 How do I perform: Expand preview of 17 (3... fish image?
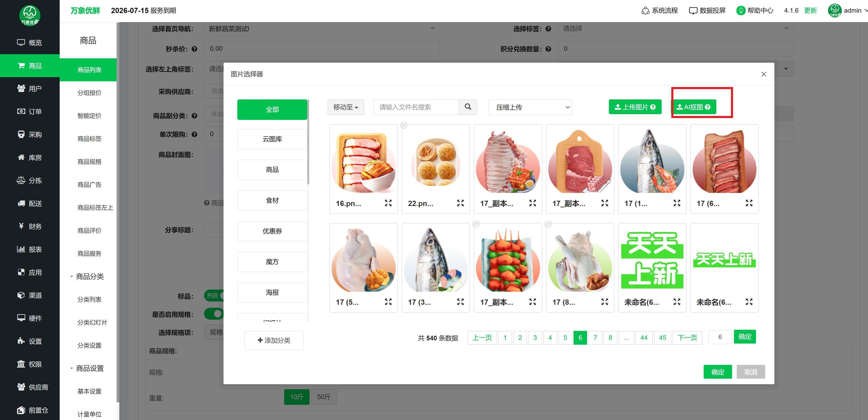460,302
